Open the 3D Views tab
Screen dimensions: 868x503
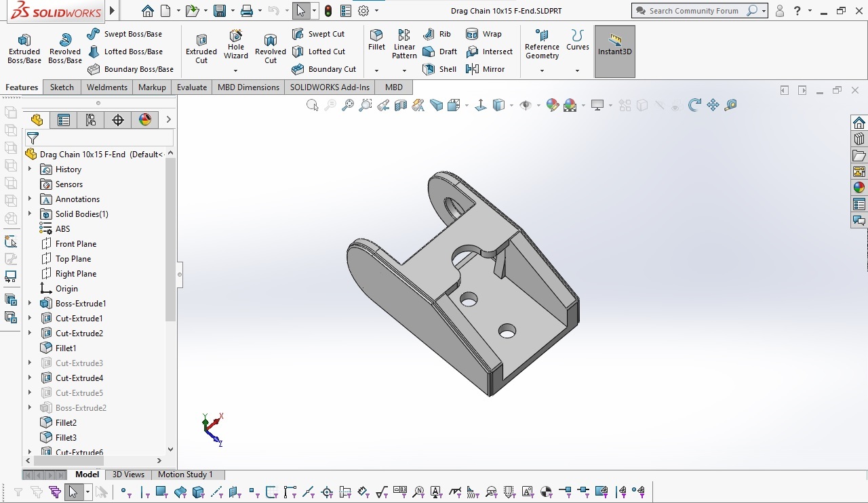(128, 475)
